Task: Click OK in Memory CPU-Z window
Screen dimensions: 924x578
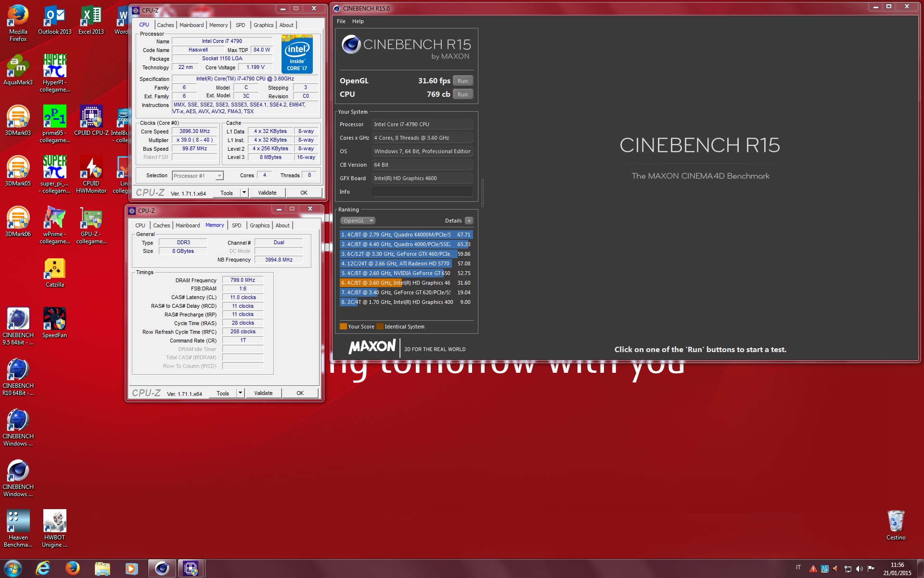Action: (300, 393)
